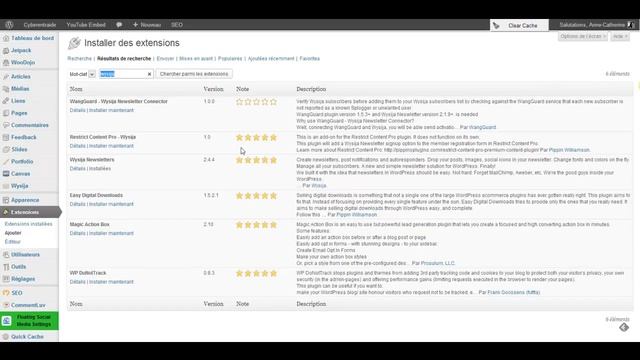Click the SEO icon in the sidebar

click(6, 293)
